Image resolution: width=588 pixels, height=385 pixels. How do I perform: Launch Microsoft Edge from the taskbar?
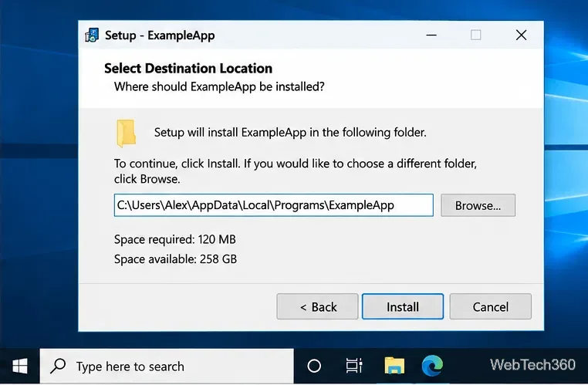[432, 366]
